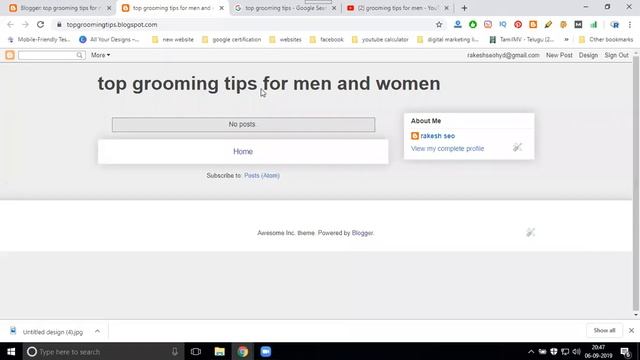Click the Pinterest extension icon
Viewport: 640px width, 360px height.
[518, 24]
